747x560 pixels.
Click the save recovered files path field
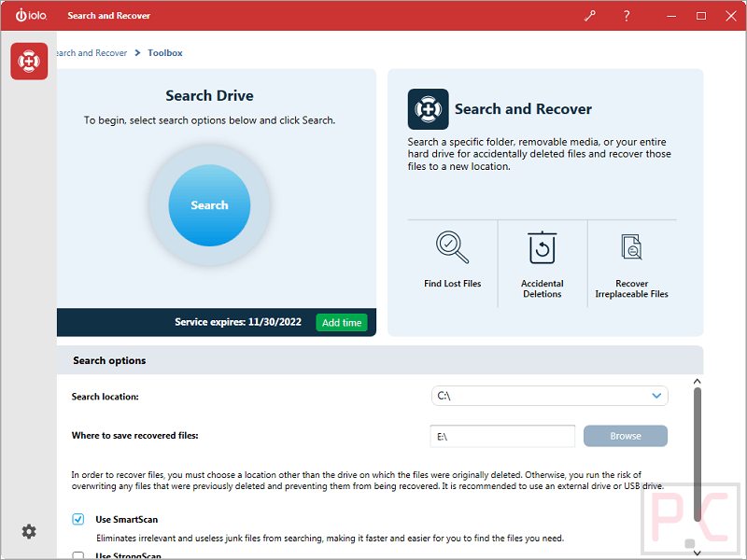click(502, 436)
